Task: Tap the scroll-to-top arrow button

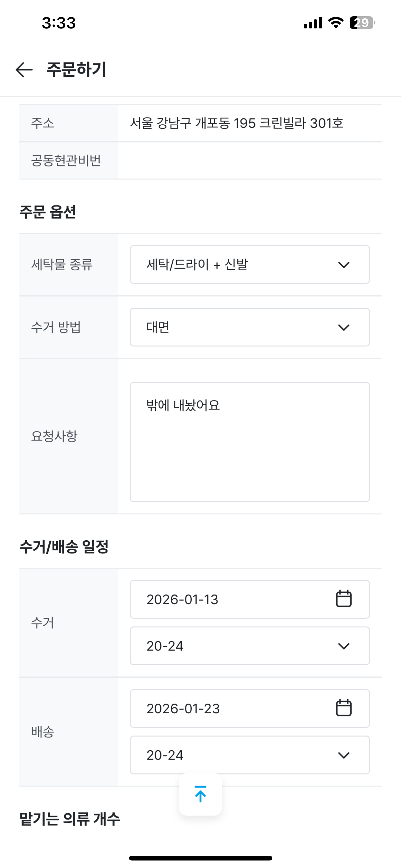Action: click(x=200, y=794)
